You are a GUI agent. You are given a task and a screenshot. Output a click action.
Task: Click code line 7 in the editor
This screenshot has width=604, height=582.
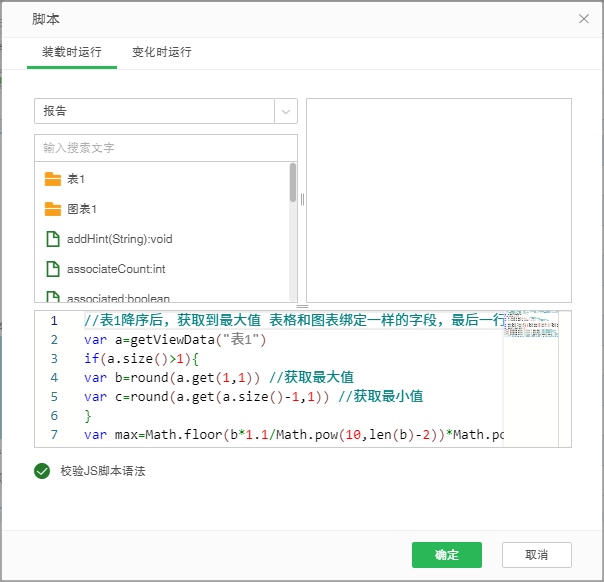coord(290,435)
